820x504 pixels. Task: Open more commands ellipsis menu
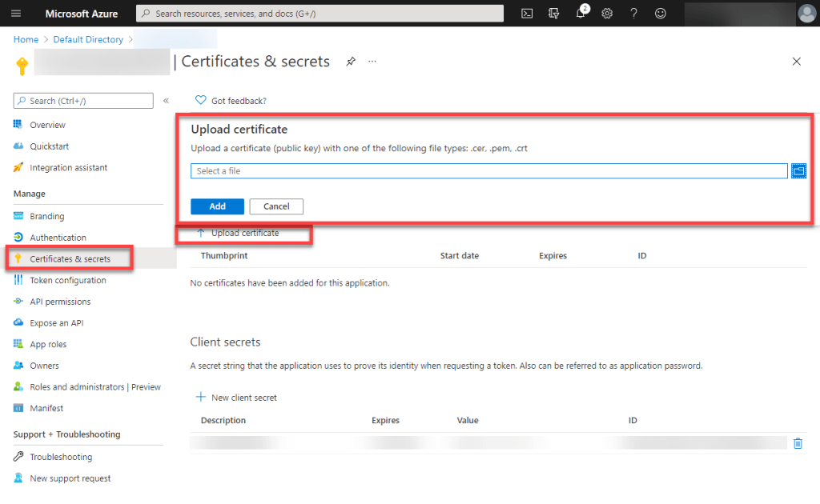point(371,62)
